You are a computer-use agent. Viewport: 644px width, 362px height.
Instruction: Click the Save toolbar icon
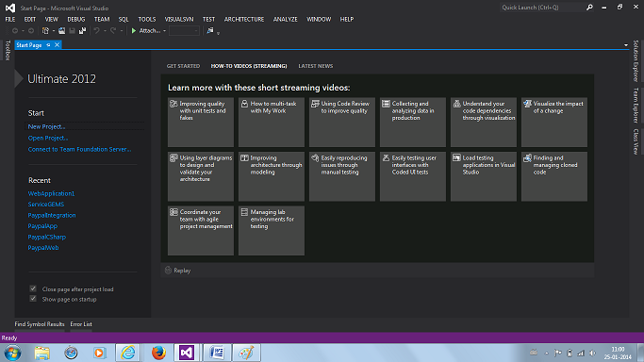(x=72, y=31)
